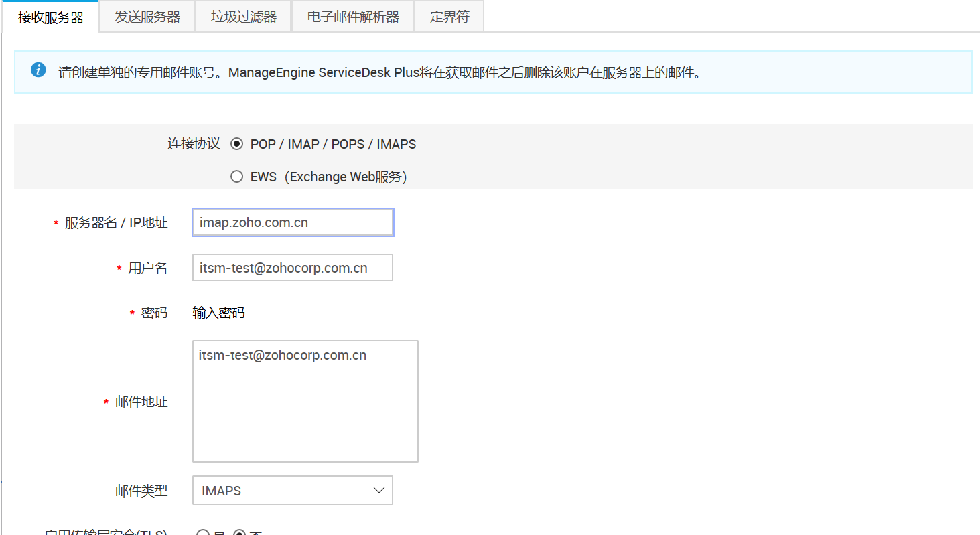Focus the 邮件地址 text area

[305, 401]
